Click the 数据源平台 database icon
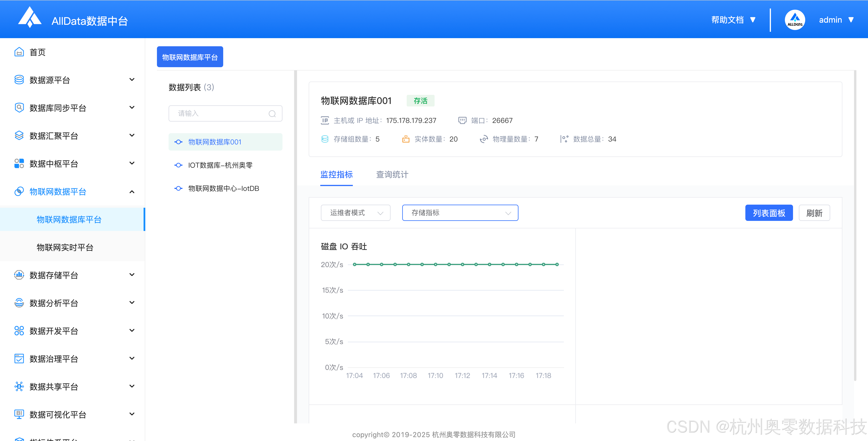Viewport: 868px width, 441px height. pyautogui.click(x=19, y=80)
